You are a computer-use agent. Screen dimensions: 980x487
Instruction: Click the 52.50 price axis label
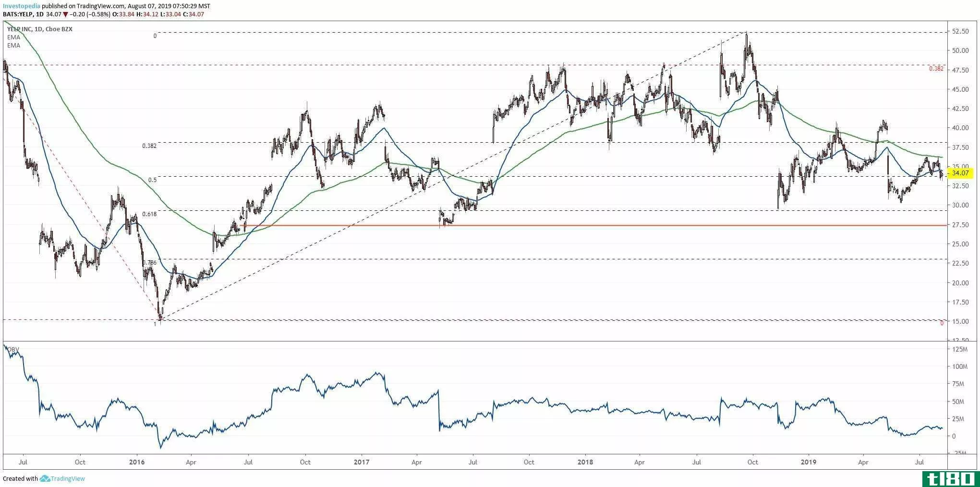[x=960, y=31]
